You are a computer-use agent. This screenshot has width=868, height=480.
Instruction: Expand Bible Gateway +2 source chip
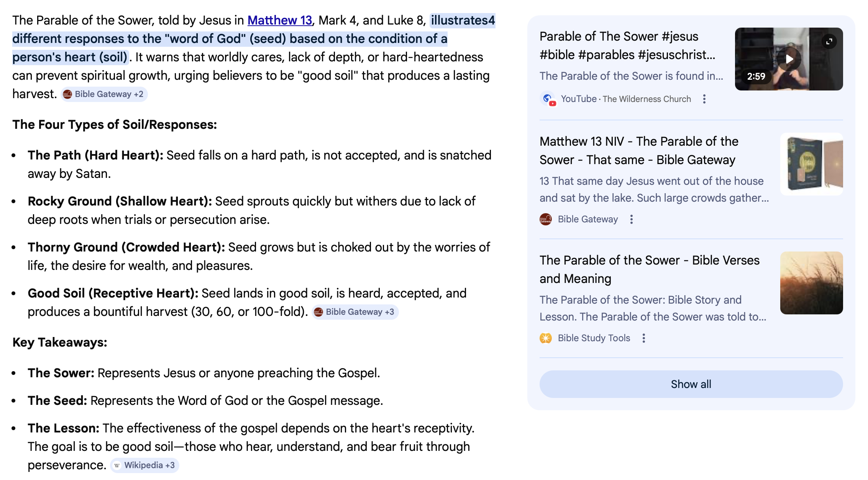(x=104, y=94)
